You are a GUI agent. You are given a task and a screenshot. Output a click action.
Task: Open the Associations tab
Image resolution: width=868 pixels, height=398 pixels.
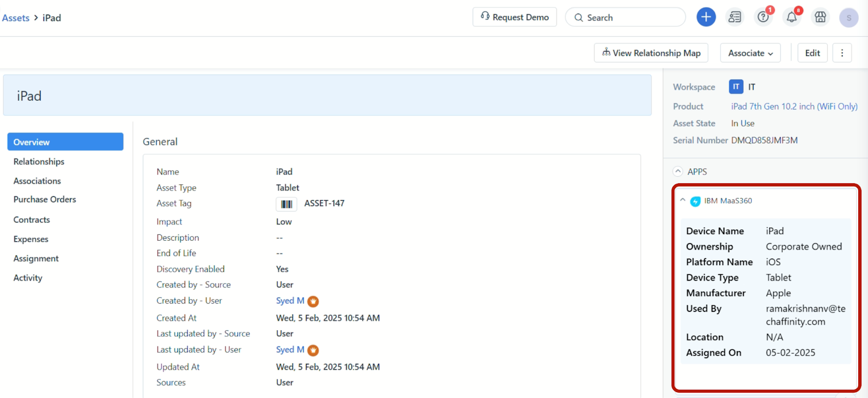[37, 181]
